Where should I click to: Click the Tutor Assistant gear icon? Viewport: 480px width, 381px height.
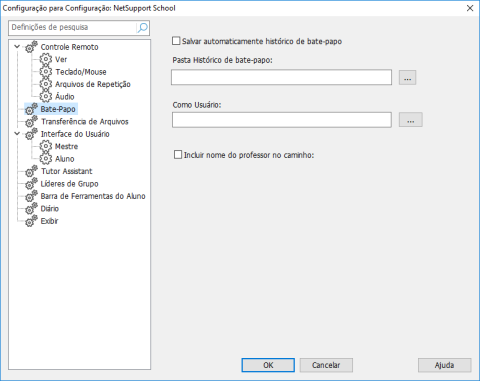pos(31,171)
